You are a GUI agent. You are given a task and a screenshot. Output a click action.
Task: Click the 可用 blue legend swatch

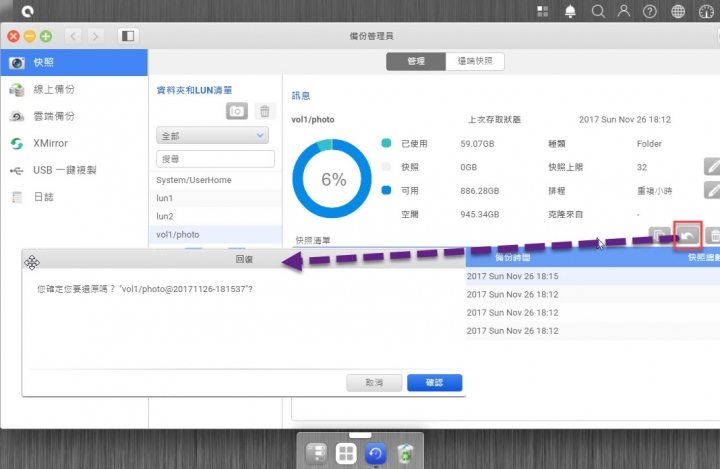[386, 190]
